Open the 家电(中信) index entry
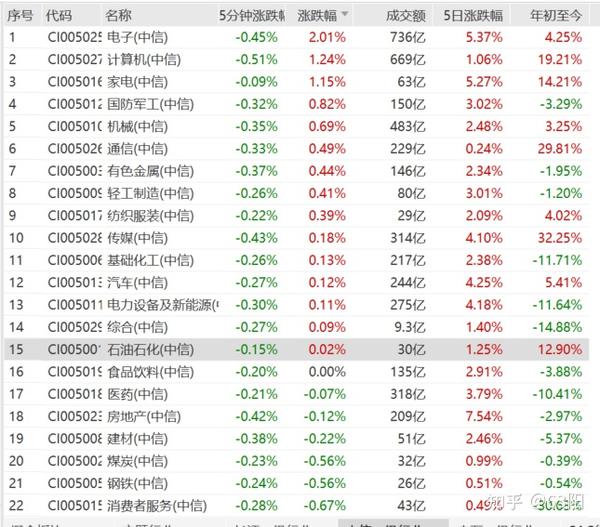Screen dimensions: 600x527 point(137,82)
